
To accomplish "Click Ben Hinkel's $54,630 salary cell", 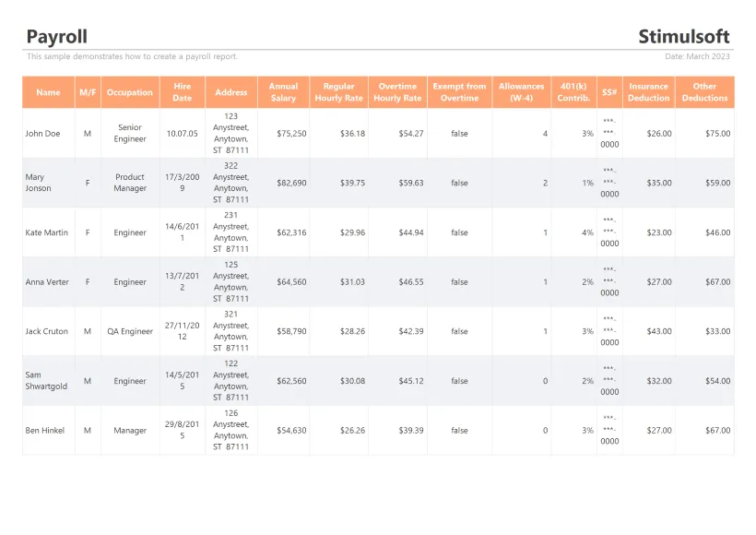I will (x=291, y=430).
